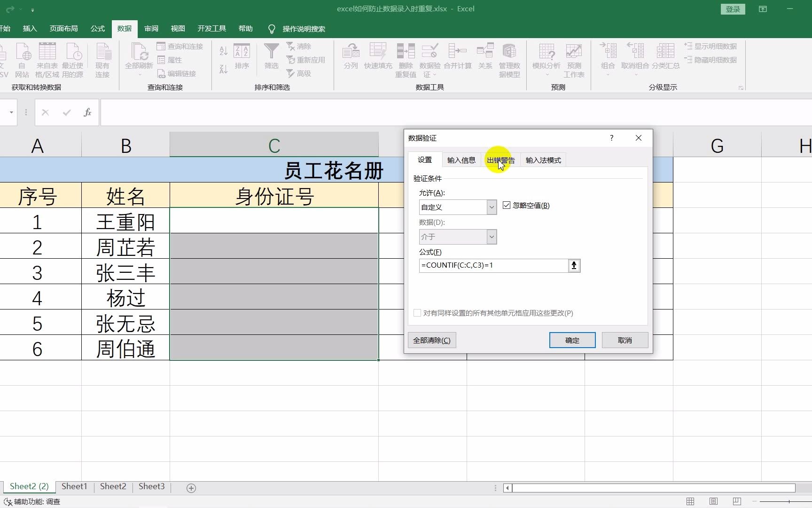Expand the What-If Analysis (模拟分析) dropdown arrow
This screenshot has height=508, width=812.
coord(547,75)
